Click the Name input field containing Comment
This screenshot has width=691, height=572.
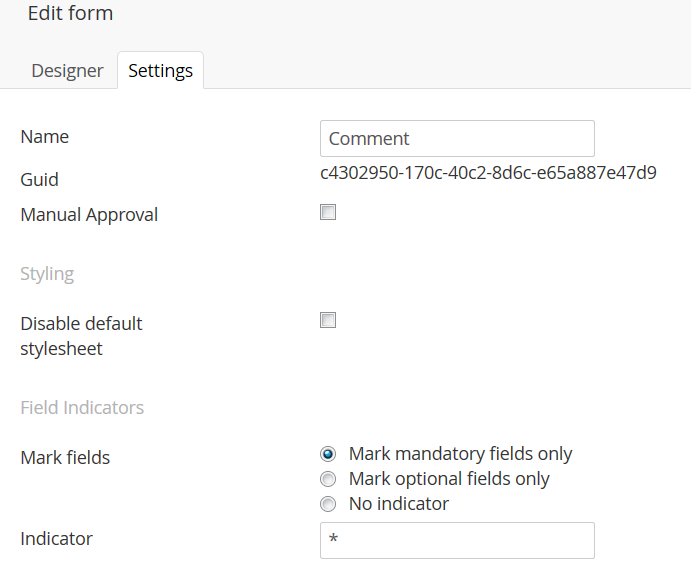(x=457, y=139)
